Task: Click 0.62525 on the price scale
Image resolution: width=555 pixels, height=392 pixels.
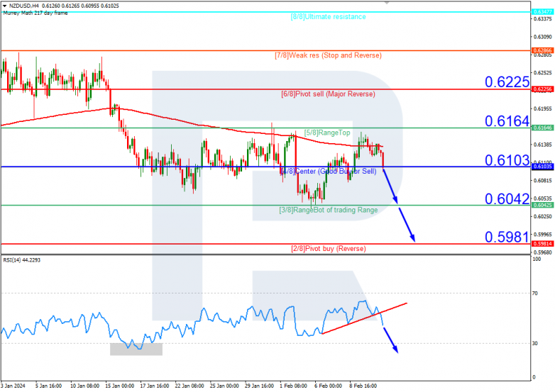Action: [x=543, y=73]
